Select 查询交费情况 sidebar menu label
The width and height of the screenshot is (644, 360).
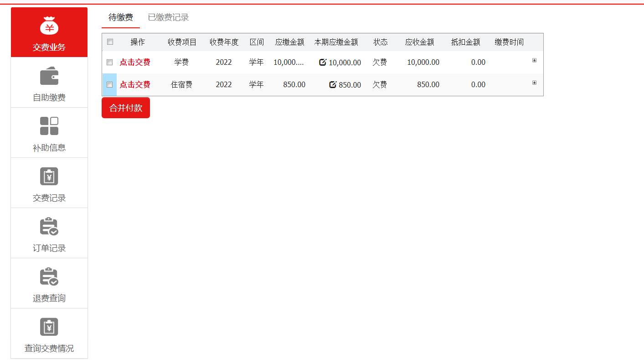[x=49, y=348]
